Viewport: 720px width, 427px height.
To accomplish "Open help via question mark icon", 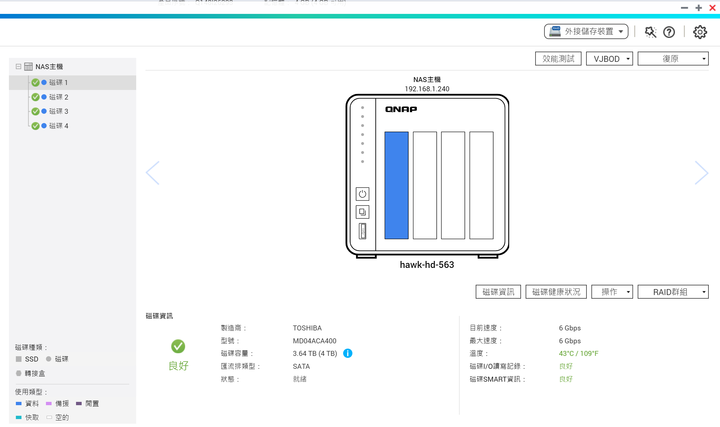I will tap(669, 32).
